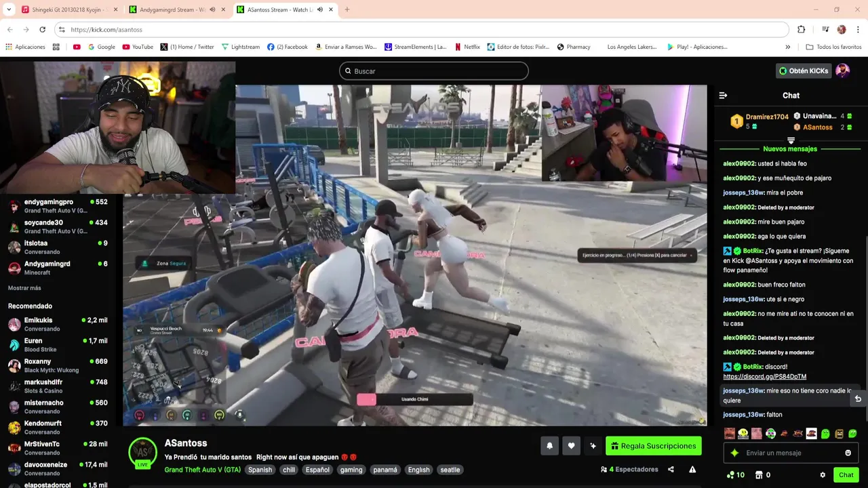Image resolution: width=868 pixels, height=488 pixels.
Task: Click the green sparkle icon in message box
Action: point(734,453)
